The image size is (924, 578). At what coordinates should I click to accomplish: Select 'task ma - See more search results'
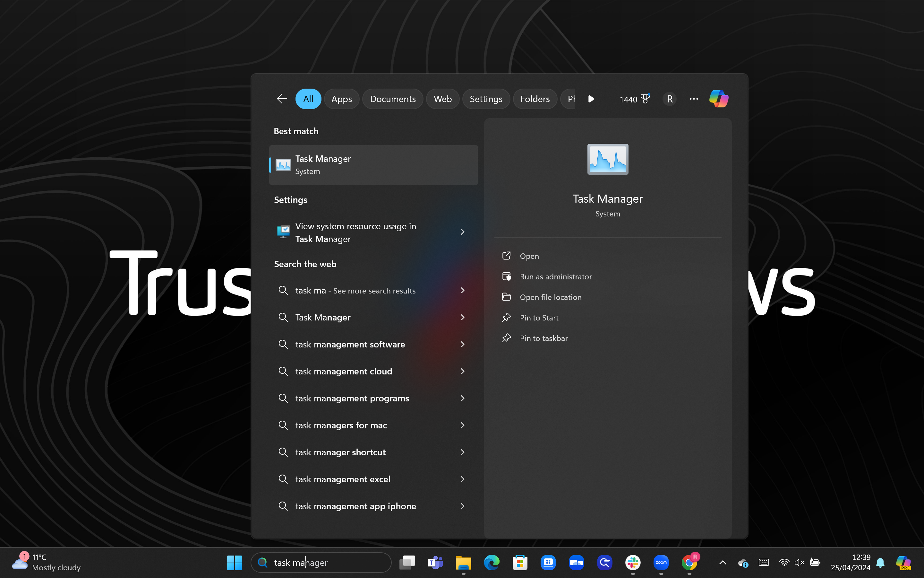click(373, 291)
